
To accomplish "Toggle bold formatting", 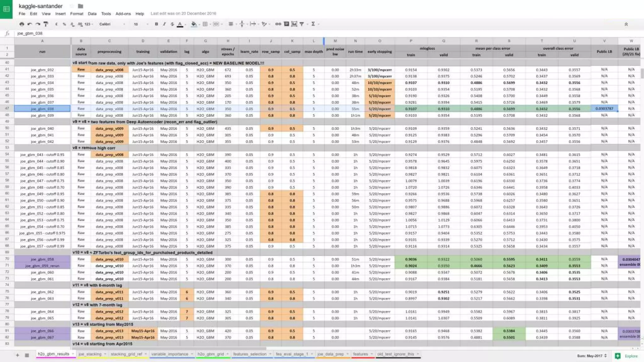I will coord(156,24).
